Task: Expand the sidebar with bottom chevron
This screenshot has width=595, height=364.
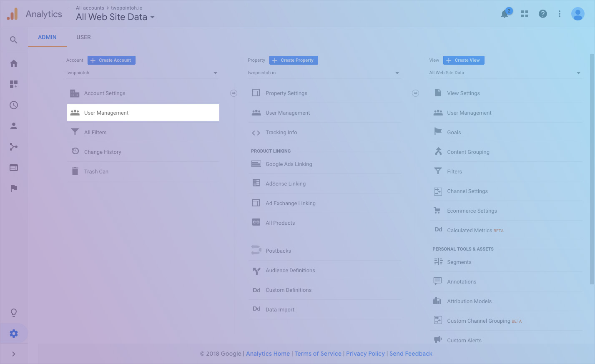Action: [14, 354]
